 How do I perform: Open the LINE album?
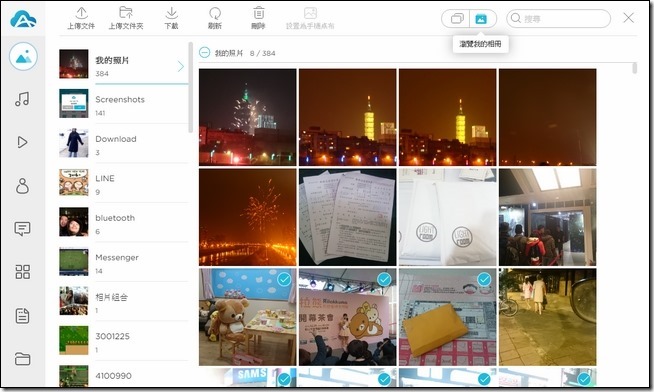point(123,182)
